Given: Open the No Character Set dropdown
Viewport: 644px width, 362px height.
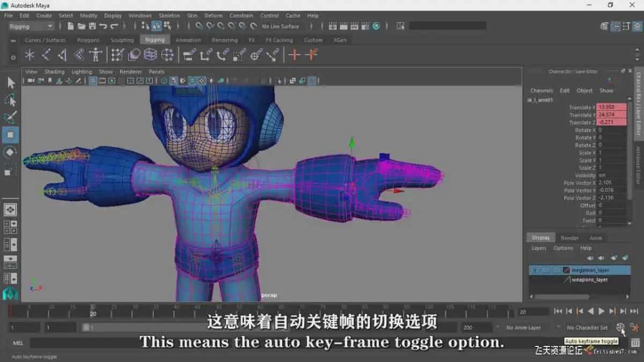Looking at the screenshot, I should pos(587,328).
